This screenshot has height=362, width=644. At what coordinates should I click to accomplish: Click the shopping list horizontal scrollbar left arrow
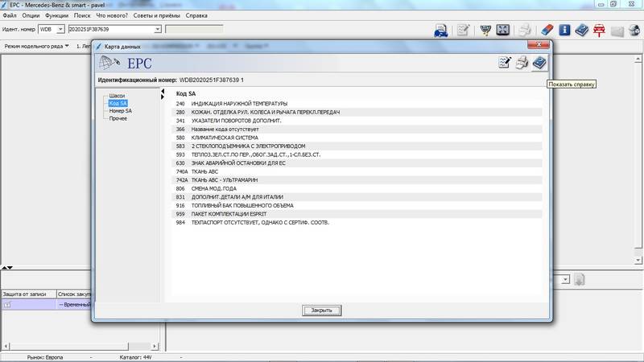pos(6,347)
